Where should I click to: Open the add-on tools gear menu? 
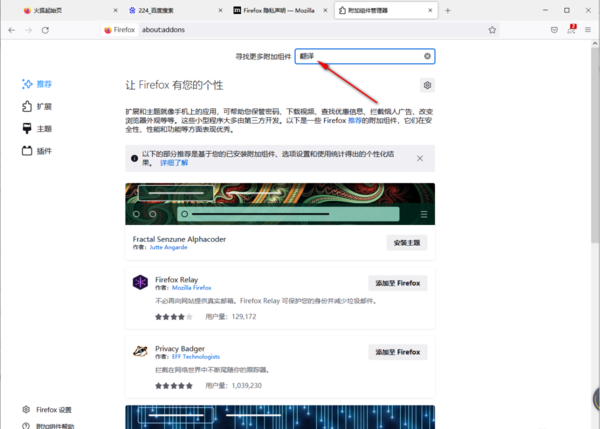pos(427,85)
